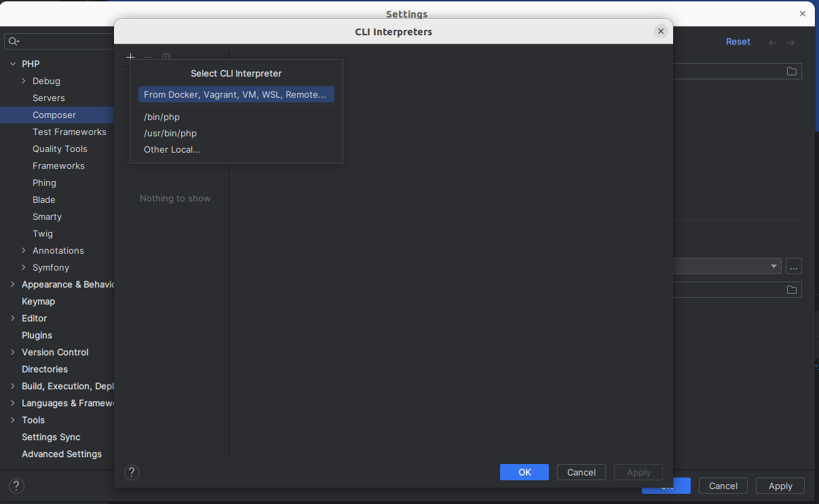819x504 pixels.
Task: Expand Version Control section
Action: (12, 352)
